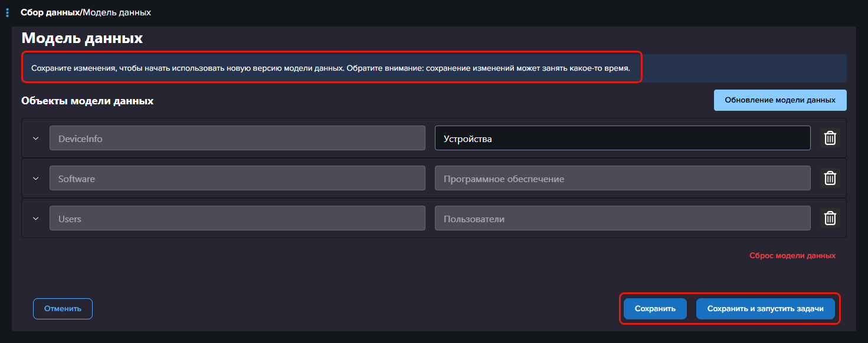Viewport: 868px width, 343px height.
Task: Delete the DeviceInfo object with trash icon
Action: 830,138
